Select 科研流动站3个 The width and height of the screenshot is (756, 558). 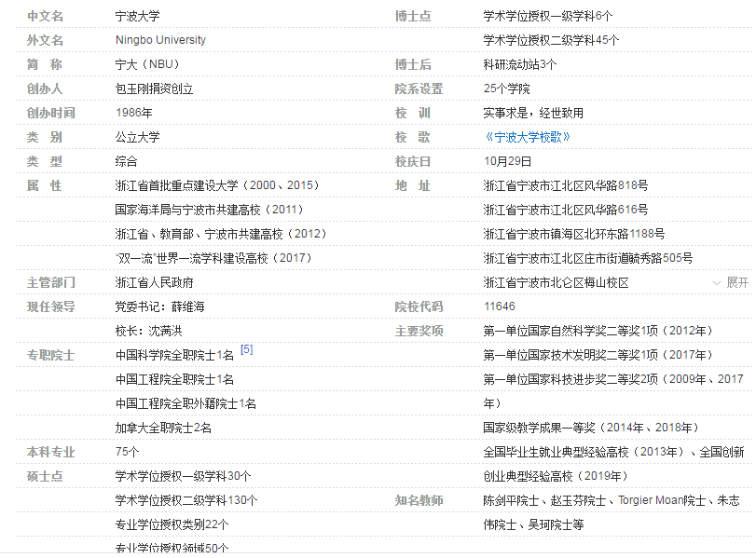(520, 64)
